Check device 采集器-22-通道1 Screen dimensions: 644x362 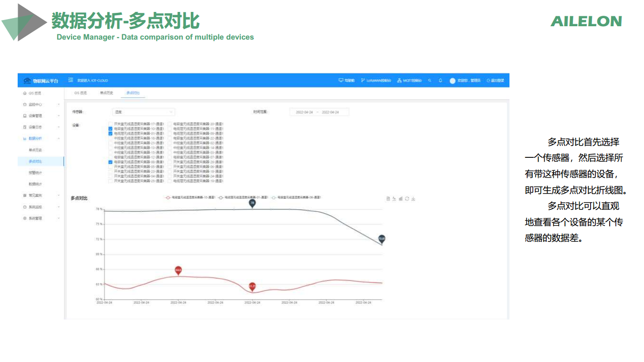click(x=170, y=138)
